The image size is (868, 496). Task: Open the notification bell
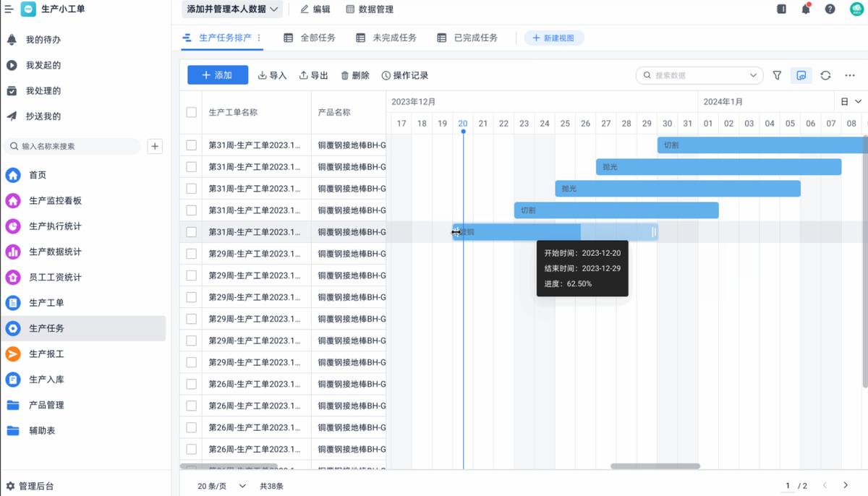point(806,9)
